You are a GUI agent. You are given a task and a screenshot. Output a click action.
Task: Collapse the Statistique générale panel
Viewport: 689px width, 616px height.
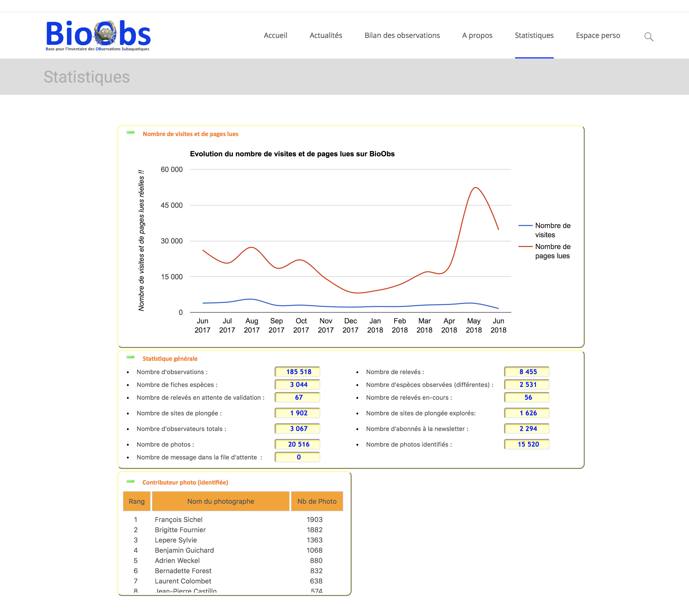pos(130,357)
